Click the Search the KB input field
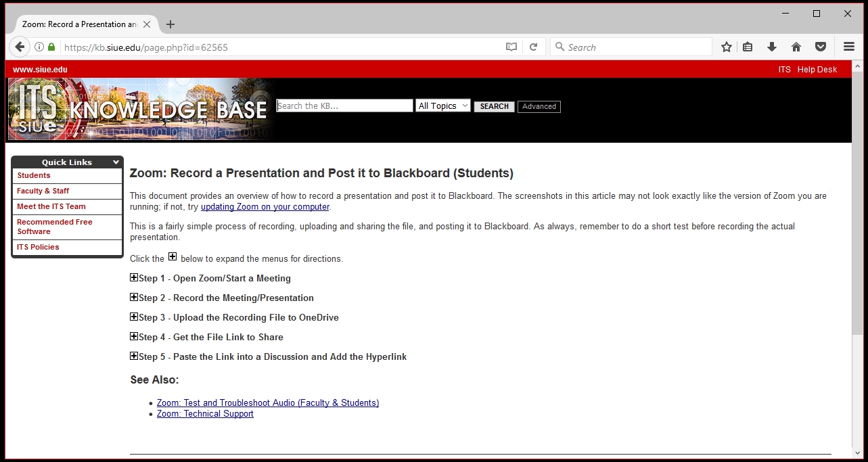868x462 pixels. [x=344, y=106]
